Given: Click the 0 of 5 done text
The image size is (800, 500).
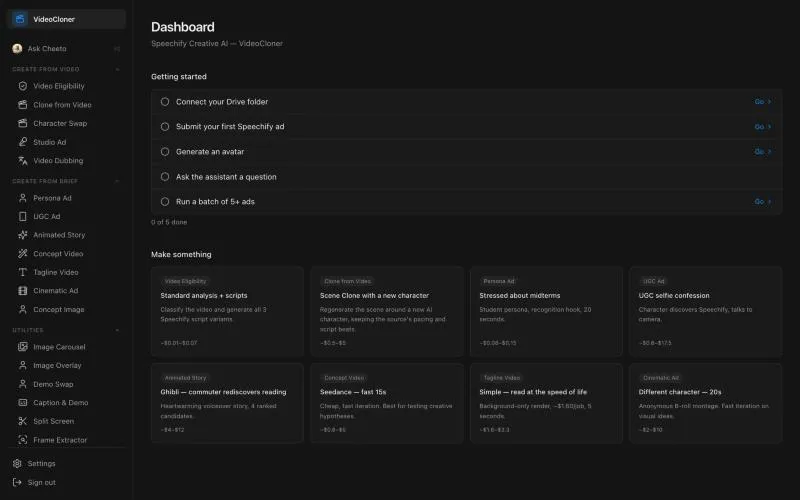Looking at the screenshot, I should click(169, 222).
